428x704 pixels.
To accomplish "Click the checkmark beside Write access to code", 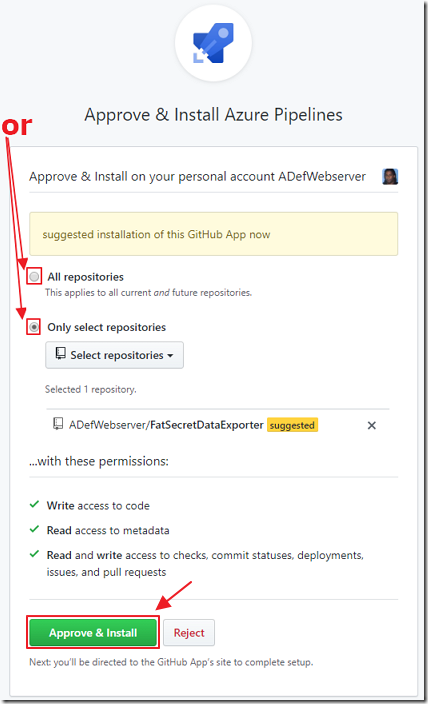I will click(34, 505).
